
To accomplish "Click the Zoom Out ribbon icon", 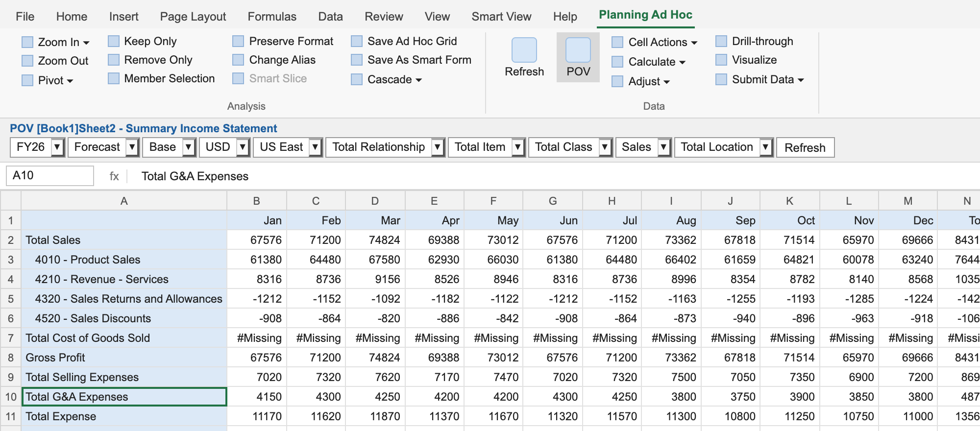I will pyautogui.click(x=27, y=61).
